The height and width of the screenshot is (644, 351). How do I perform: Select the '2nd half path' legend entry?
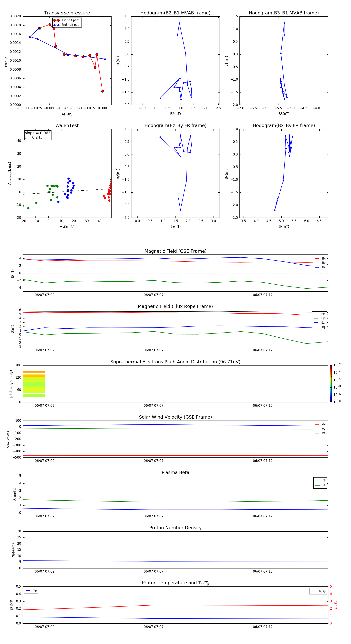(x=67, y=25)
